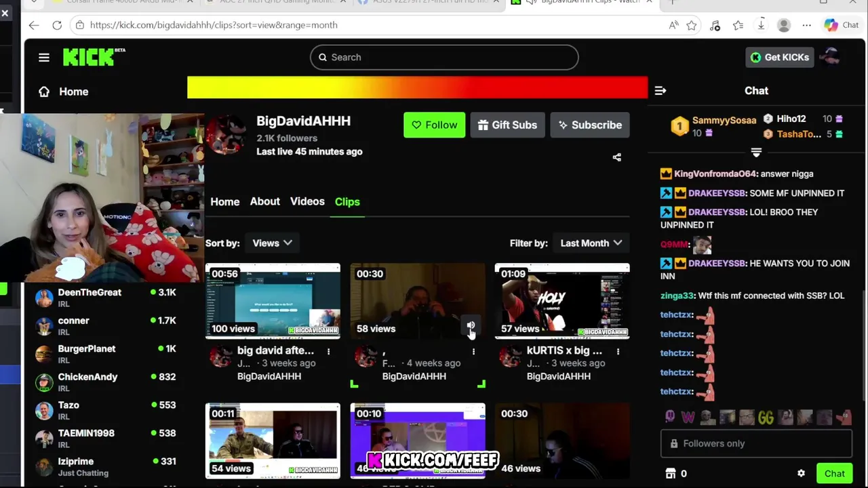Pick the Patrick star emote
The width and height of the screenshot is (868, 488).
click(x=844, y=418)
